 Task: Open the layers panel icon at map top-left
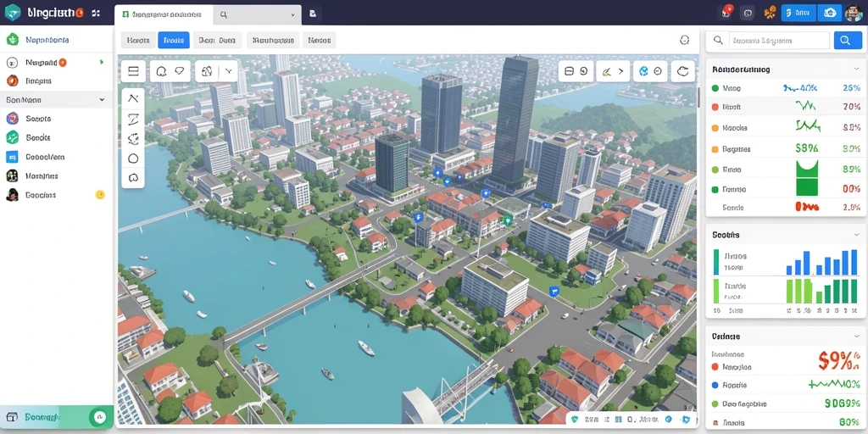point(133,71)
